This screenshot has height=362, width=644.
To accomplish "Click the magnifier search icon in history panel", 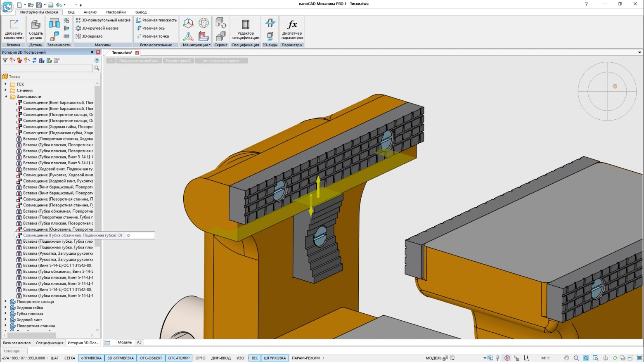I will pyautogui.click(x=97, y=68).
